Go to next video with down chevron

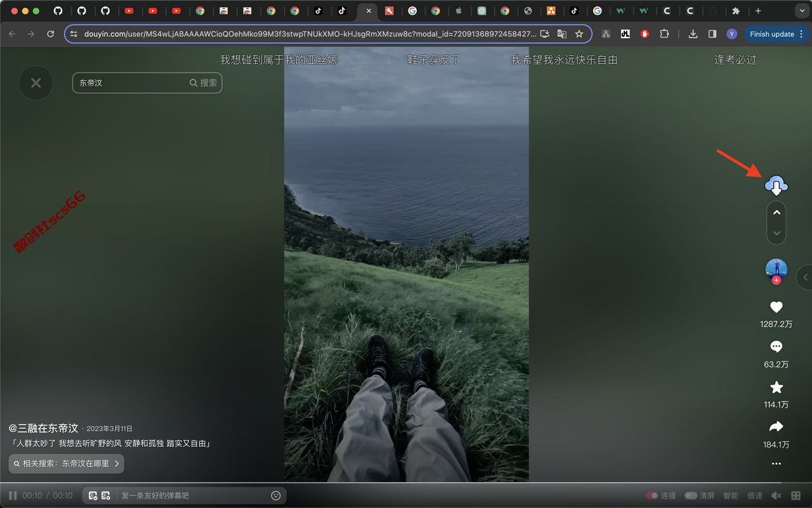[x=776, y=233]
